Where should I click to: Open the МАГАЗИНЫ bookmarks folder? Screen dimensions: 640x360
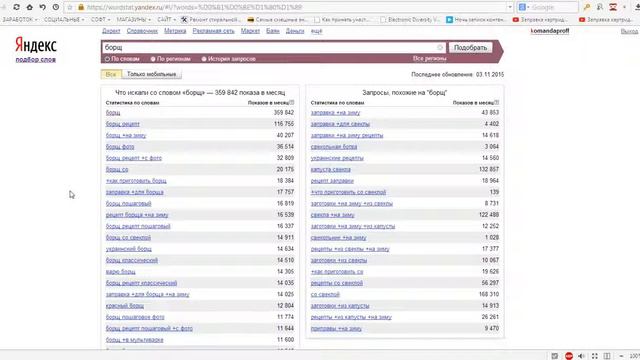pyautogui.click(x=133, y=19)
